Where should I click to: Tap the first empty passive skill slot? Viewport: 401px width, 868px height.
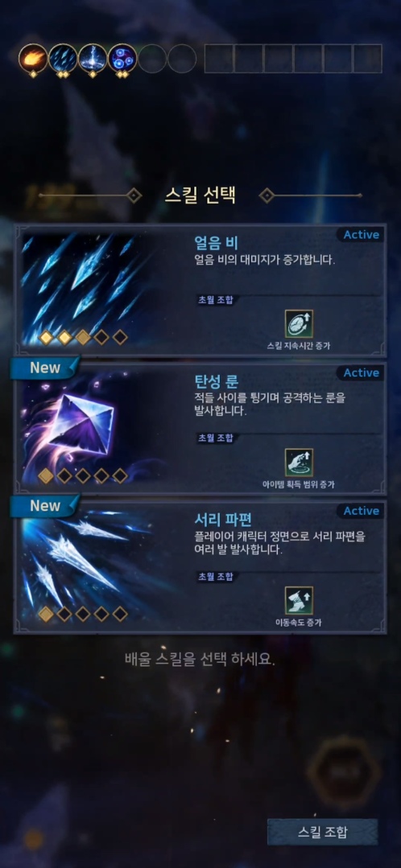pyautogui.click(x=219, y=59)
